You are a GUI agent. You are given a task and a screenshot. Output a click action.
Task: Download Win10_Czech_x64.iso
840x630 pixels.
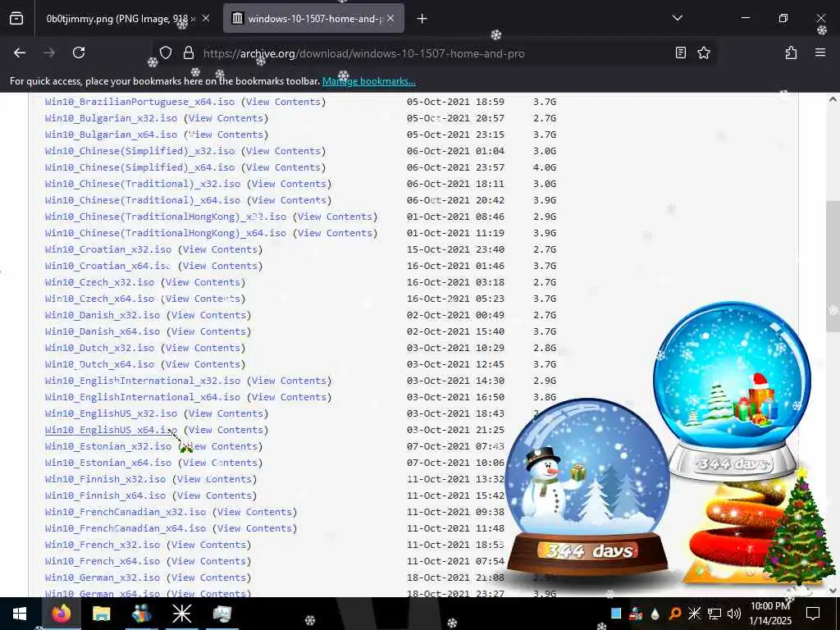click(x=99, y=299)
